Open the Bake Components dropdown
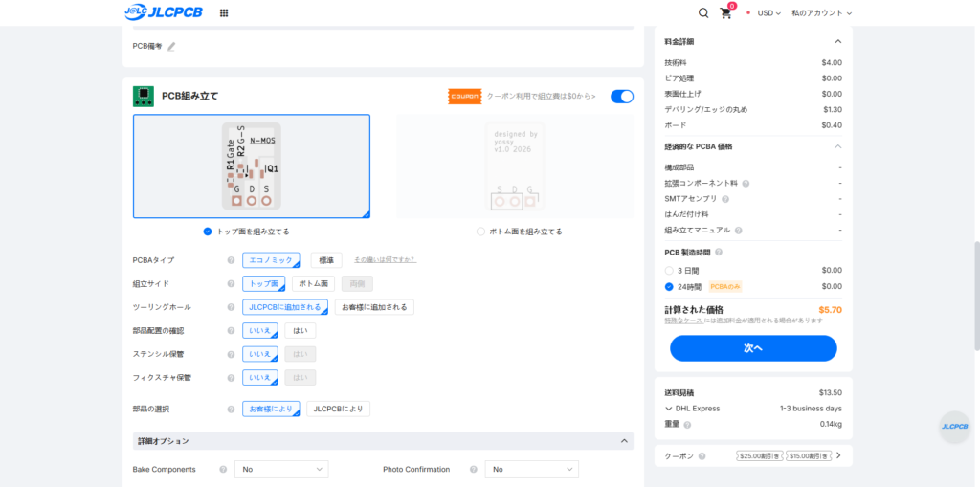This screenshot has height=487, width=980. 282,470
